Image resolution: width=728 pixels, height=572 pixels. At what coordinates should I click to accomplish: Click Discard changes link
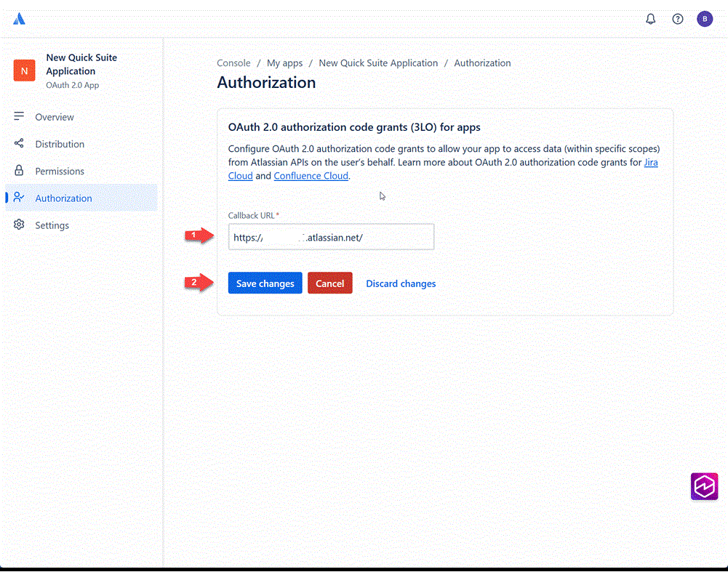401,283
